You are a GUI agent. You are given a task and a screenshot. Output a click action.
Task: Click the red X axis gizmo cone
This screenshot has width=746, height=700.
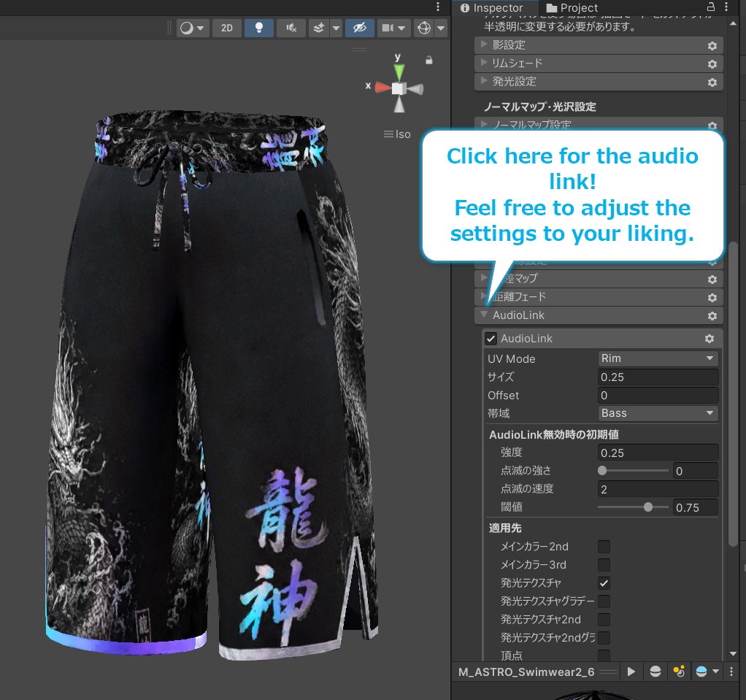pyautogui.click(x=382, y=88)
